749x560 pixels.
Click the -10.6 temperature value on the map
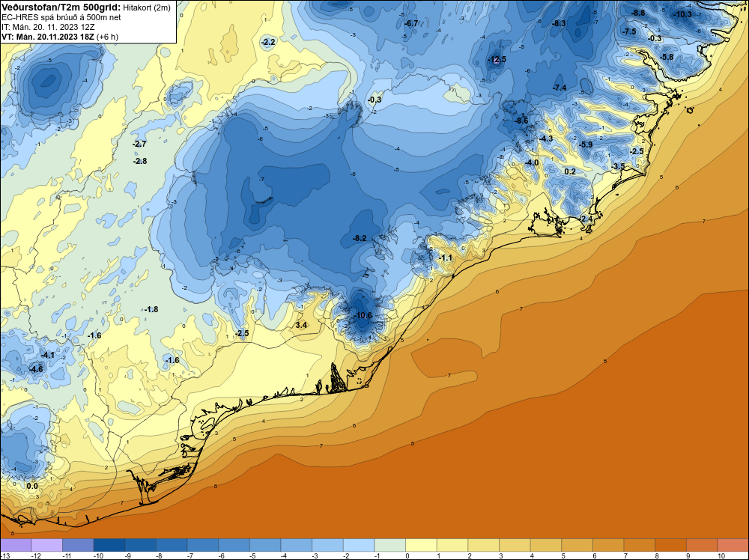(363, 315)
